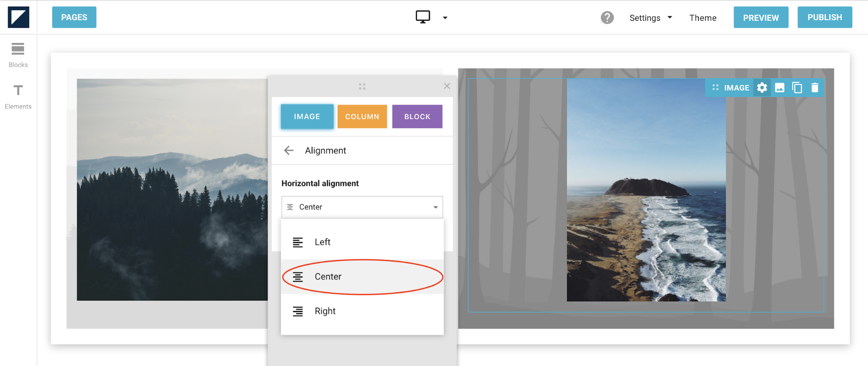Open image settings gear icon
868x366 pixels.
pos(762,88)
